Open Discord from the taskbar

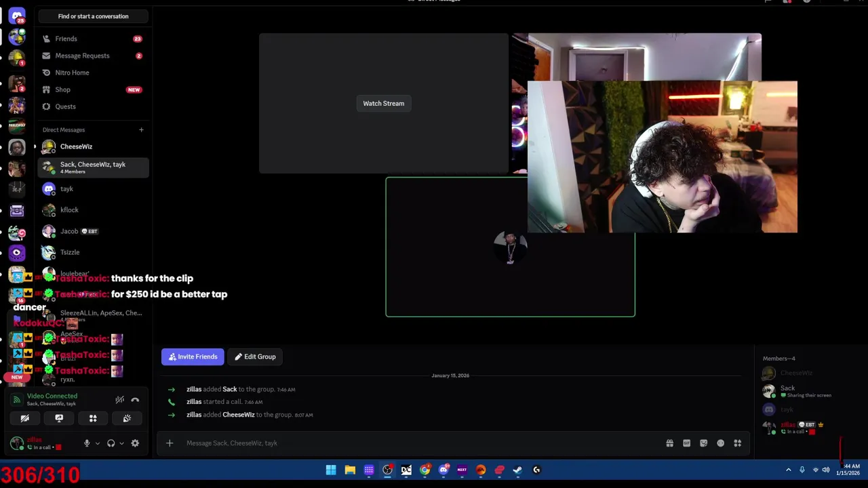click(443, 470)
